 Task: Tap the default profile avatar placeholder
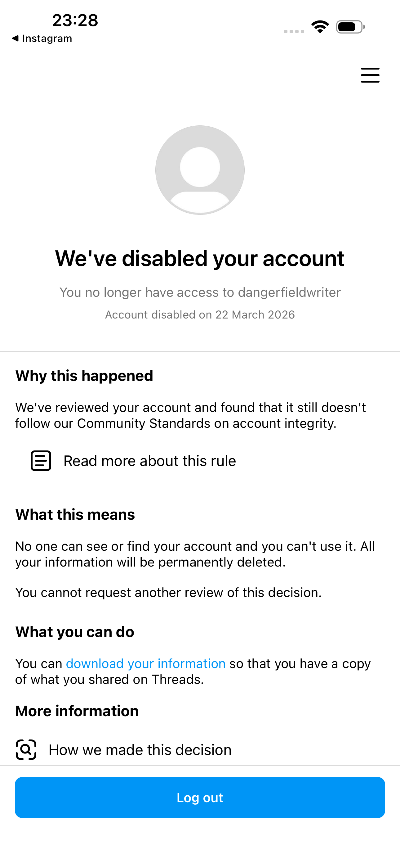coord(200,170)
